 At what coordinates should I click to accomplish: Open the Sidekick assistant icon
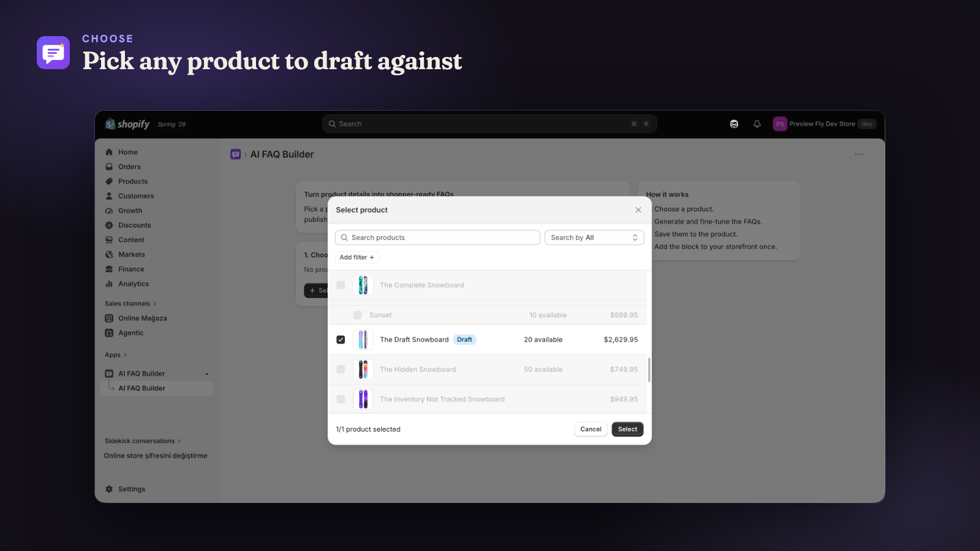click(x=734, y=124)
